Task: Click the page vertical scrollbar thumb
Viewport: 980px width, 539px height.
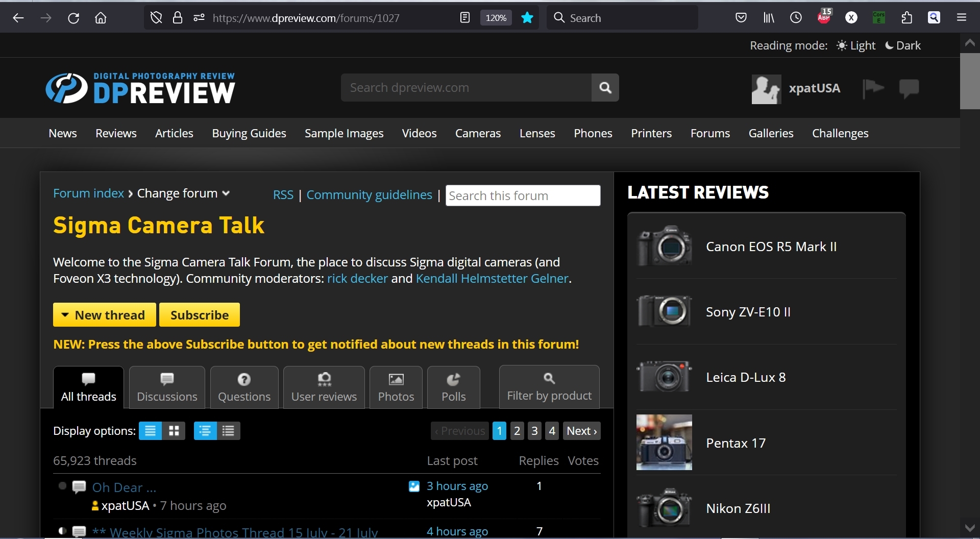Action: (x=970, y=81)
